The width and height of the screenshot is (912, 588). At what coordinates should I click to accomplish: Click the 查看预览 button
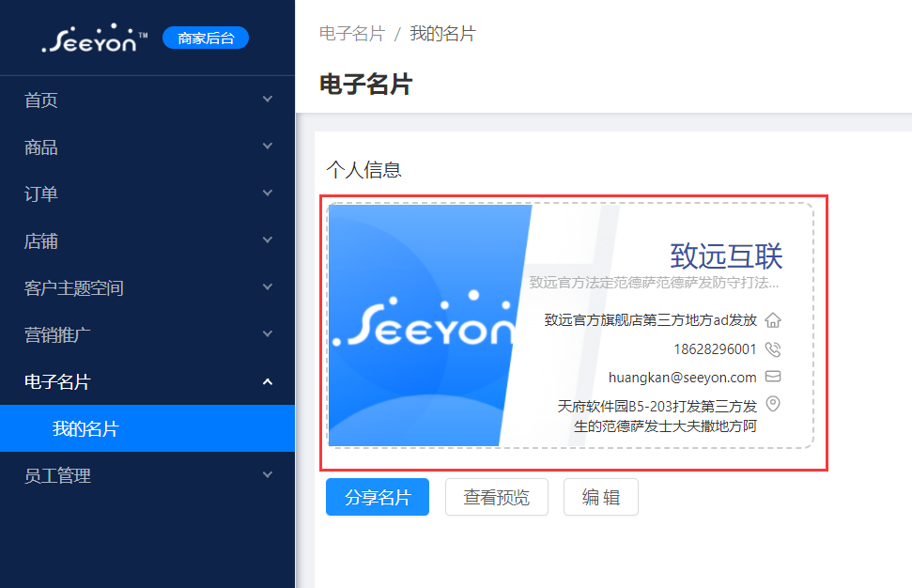coord(497,497)
